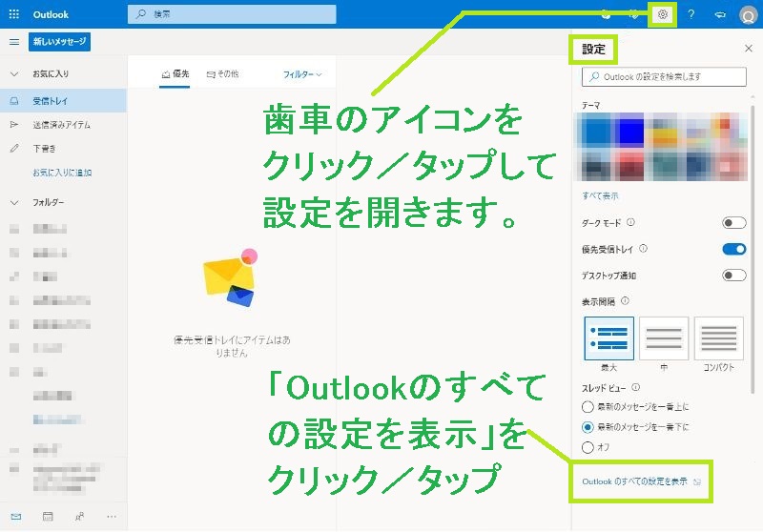This screenshot has width=763, height=532.
Task: Collapse the お気に入り section chevron
Action: [x=14, y=74]
